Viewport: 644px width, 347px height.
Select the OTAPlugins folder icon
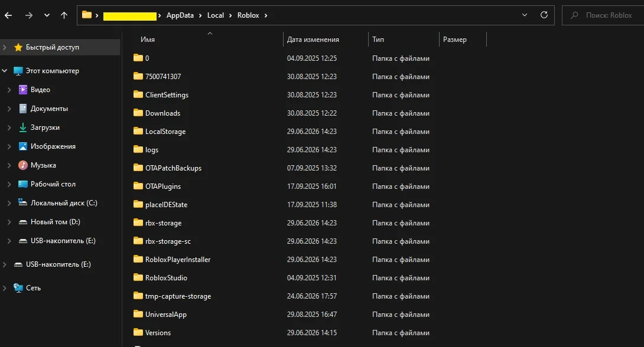pyautogui.click(x=138, y=186)
